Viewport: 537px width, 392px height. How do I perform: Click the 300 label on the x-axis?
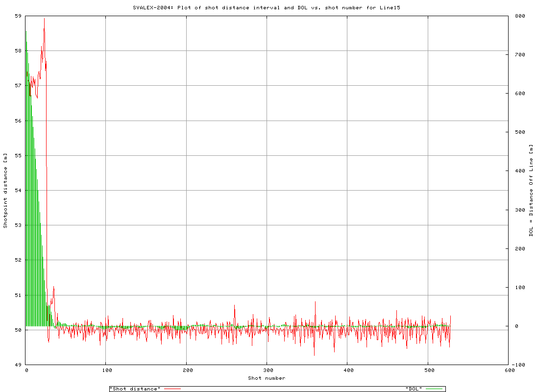tap(268, 370)
